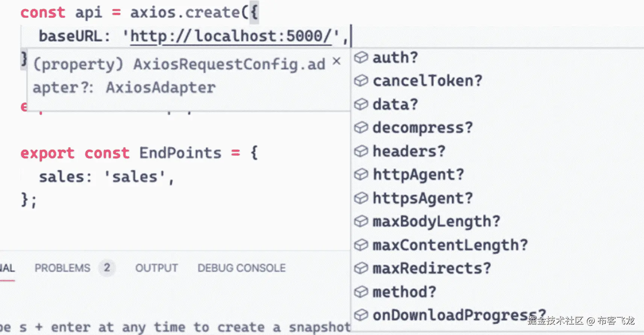This screenshot has height=335, width=644.
Task: Click the cube icon next to httpAgent?
Action: (x=361, y=174)
